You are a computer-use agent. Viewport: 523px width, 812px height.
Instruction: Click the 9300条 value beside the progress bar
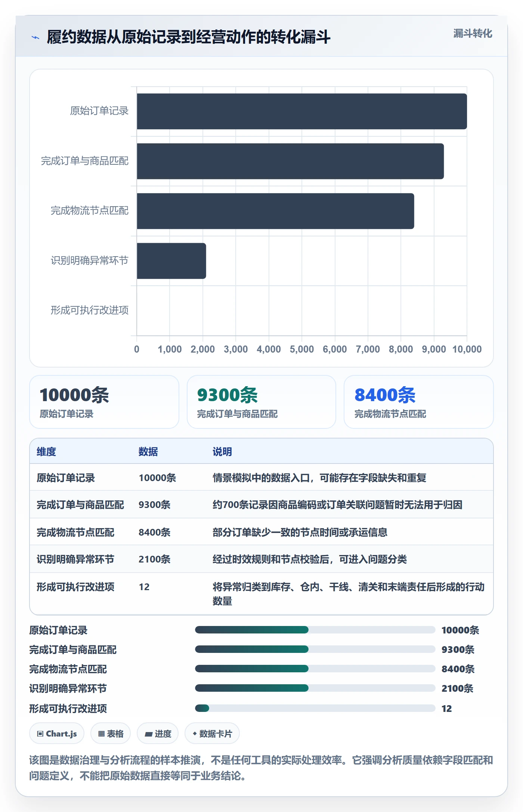coord(458,650)
